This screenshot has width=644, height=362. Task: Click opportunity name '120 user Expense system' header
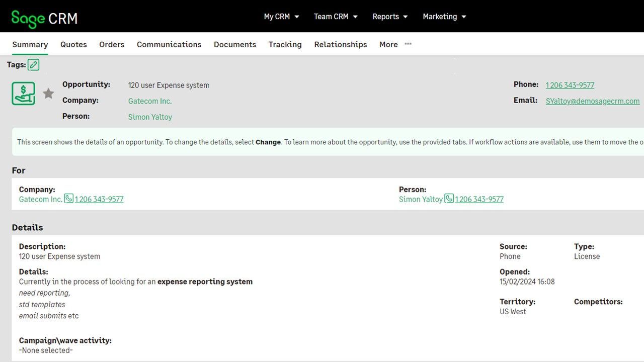click(x=169, y=85)
